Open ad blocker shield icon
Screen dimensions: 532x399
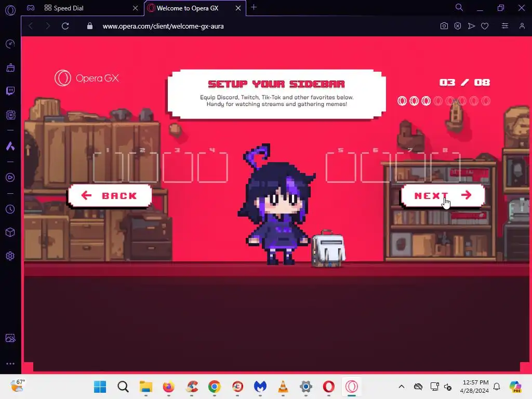click(x=458, y=26)
